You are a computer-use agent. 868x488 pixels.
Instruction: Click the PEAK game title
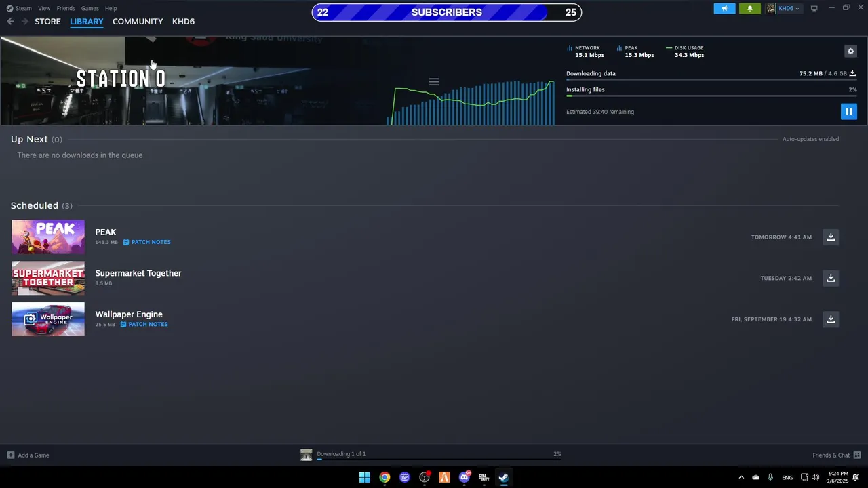click(x=106, y=232)
